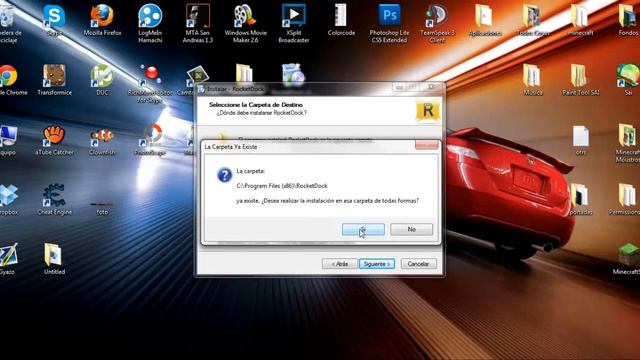Open the Transformice shortcut
The height and width of the screenshot is (360, 640).
click(54, 80)
